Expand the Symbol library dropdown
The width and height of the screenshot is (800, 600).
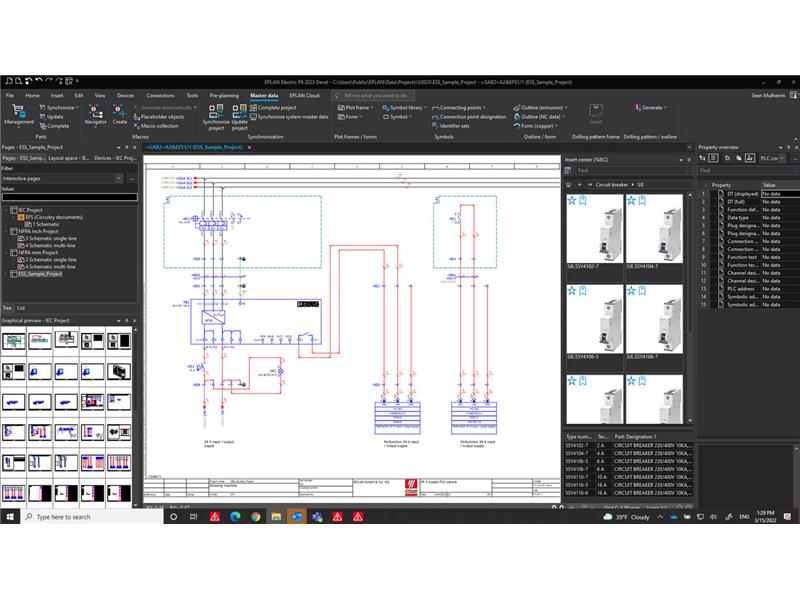[x=425, y=108]
